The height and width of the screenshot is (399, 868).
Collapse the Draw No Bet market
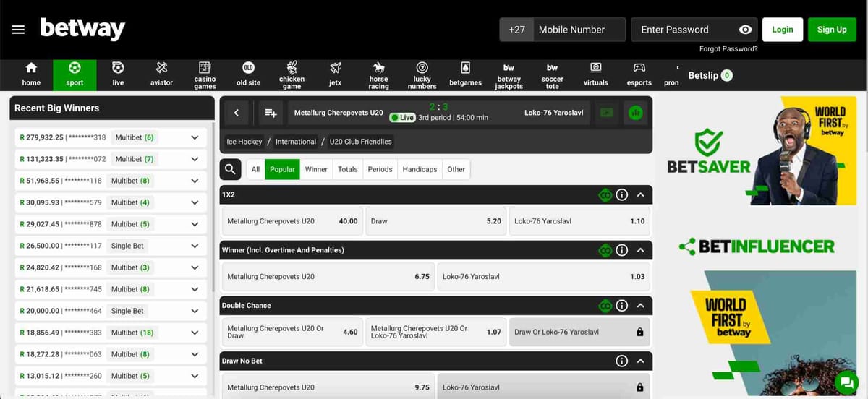coord(641,361)
